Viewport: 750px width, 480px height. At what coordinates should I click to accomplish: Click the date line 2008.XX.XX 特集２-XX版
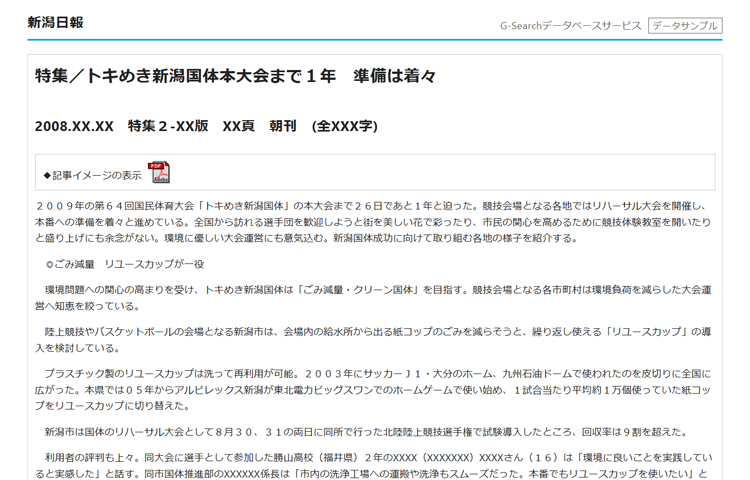(x=206, y=126)
